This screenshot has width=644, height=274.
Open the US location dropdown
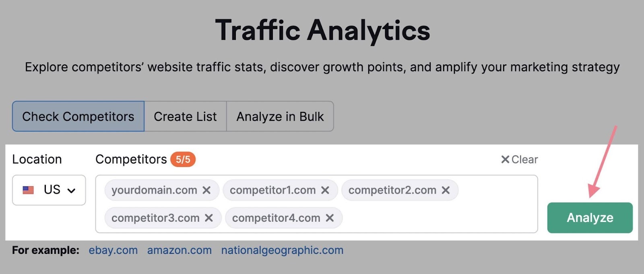(49, 190)
